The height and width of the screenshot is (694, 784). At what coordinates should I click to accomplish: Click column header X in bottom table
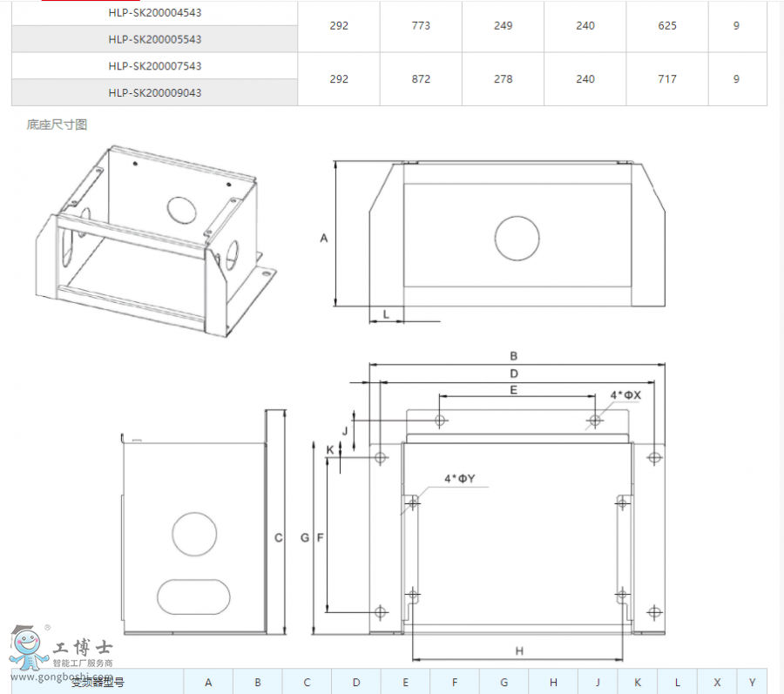pos(717,683)
